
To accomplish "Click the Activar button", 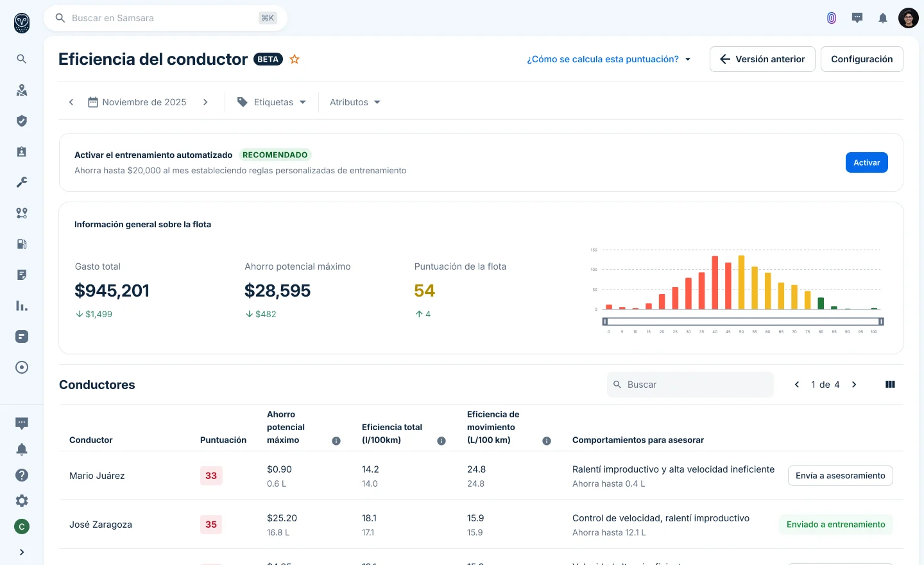I will coord(866,162).
